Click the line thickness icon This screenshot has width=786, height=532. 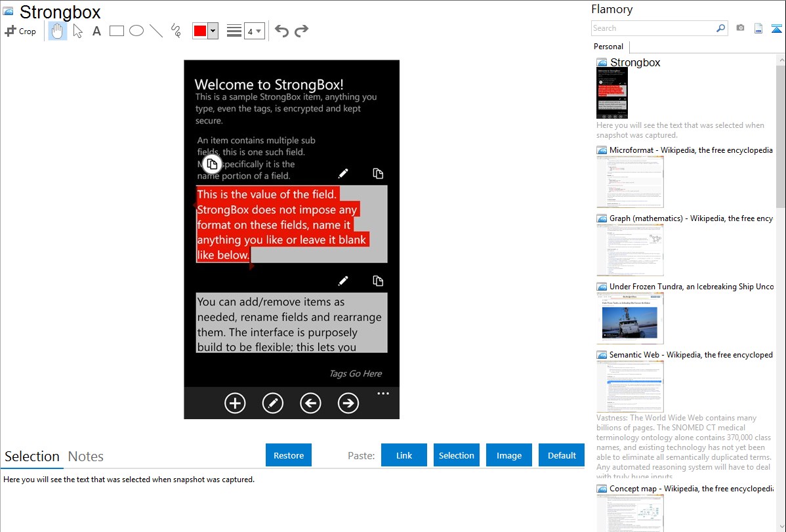pyautogui.click(x=234, y=31)
